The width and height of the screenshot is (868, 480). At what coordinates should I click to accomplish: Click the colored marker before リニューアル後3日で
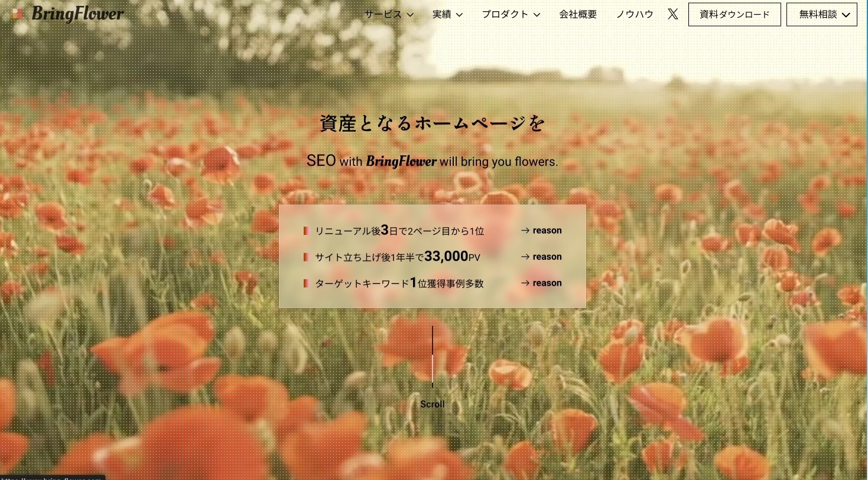(x=306, y=231)
